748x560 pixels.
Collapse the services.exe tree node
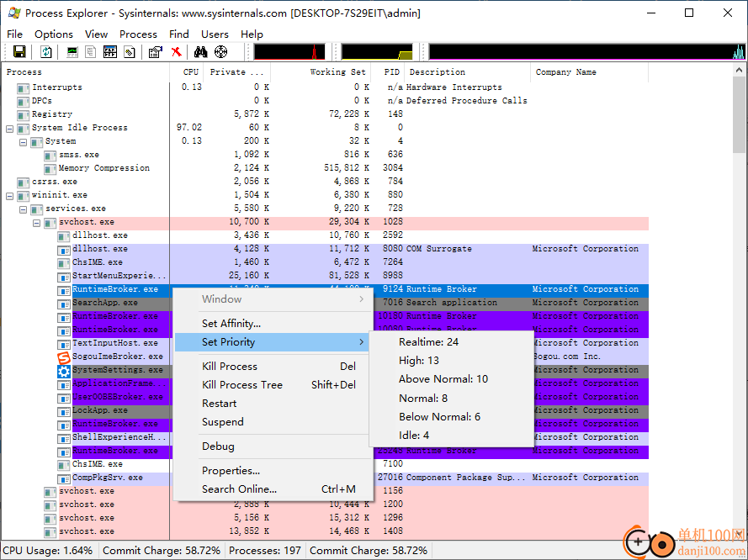pos(23,209)
